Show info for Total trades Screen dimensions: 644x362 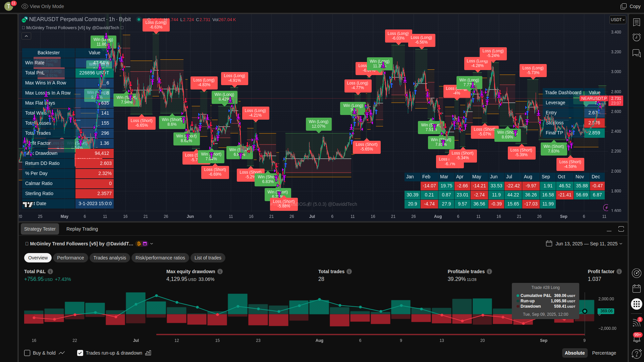[x=349, y=271]
